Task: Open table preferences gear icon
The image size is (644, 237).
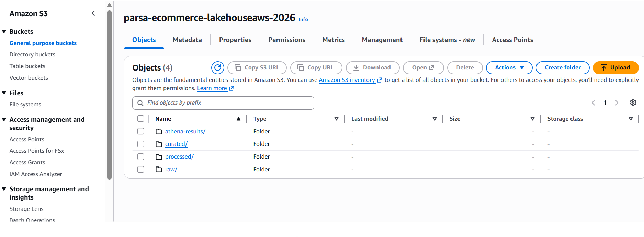Action: [x=633, y=103]
